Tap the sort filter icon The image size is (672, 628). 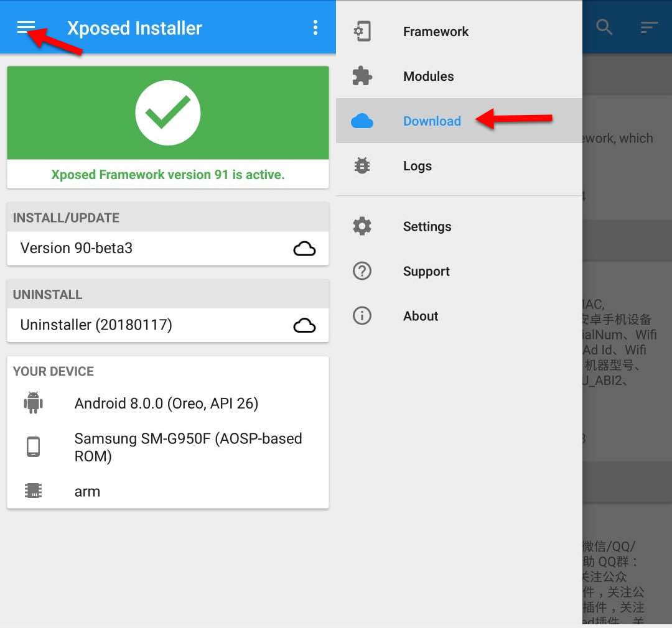click(649, 27)
